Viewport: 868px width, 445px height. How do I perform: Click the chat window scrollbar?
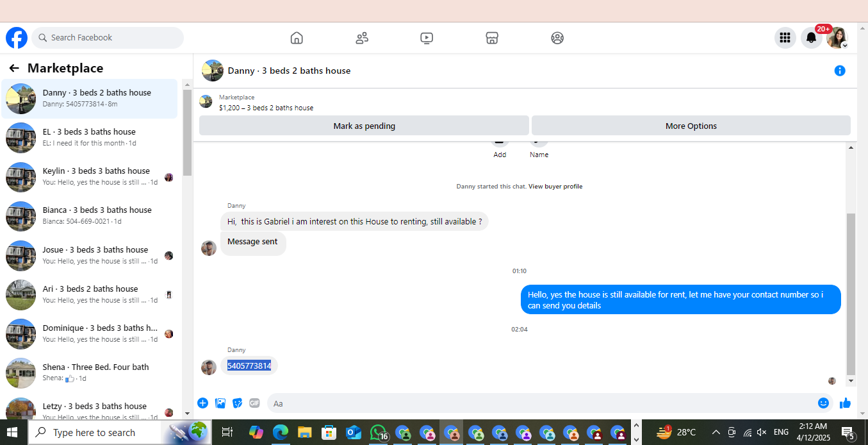851,294
